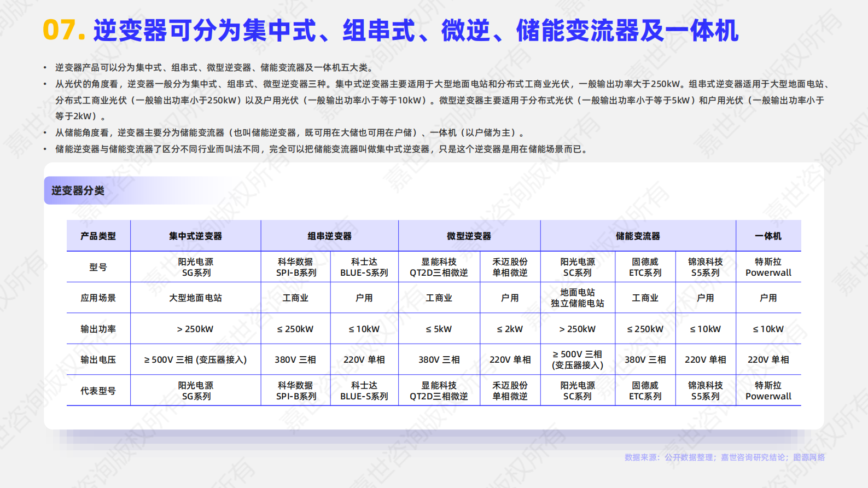The image size is (868, 488).
Task: Click the "组串逆变器" column header
Action: click(329, 236)
